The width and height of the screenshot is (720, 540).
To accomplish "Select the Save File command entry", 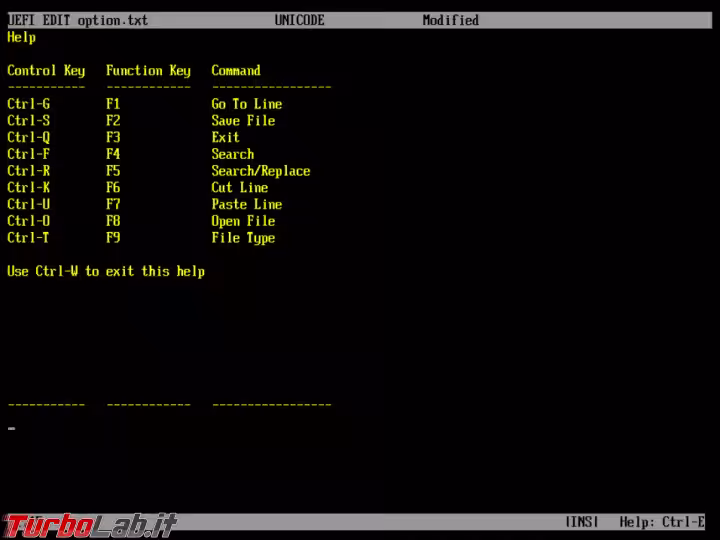I will [242, 121].
